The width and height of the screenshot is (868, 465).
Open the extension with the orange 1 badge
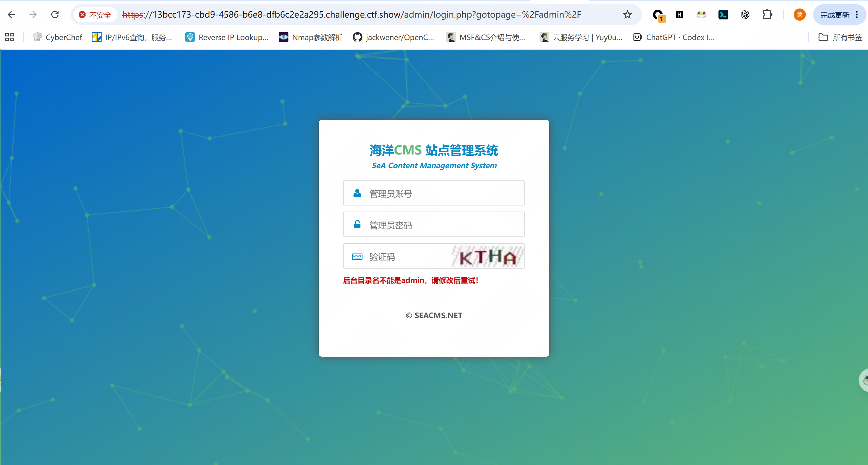pos(658,15)
